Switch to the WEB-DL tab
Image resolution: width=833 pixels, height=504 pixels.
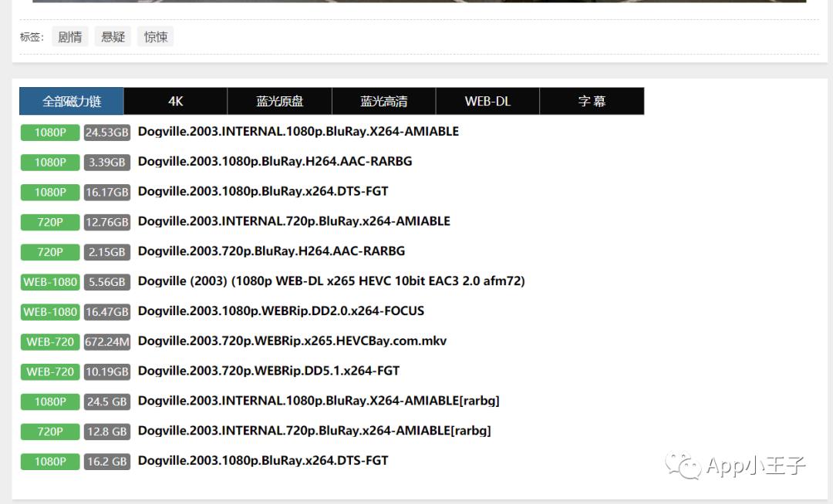point(487,101)
